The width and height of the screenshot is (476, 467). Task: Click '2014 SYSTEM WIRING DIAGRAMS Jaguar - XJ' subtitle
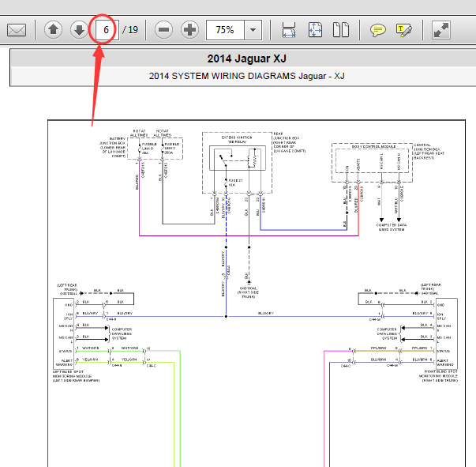(x=246, y=76)
